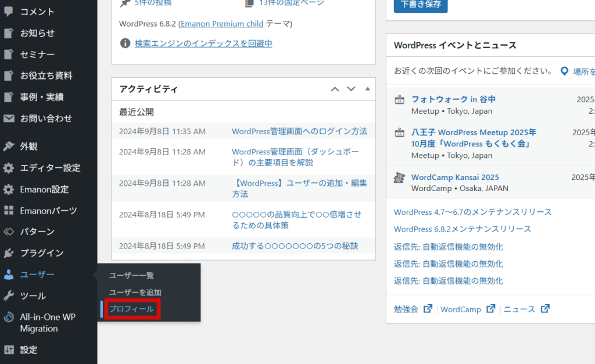Move the アクティビティ panel up with arrow

click(x=335, y=89)
